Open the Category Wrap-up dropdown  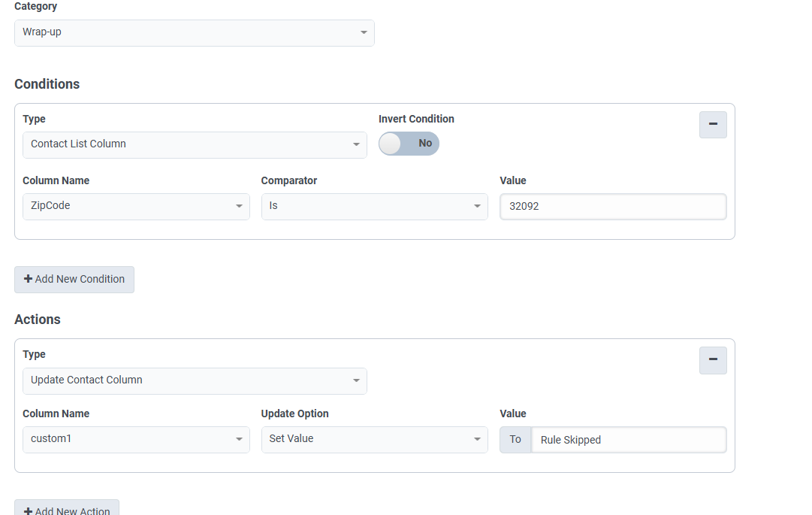tap(194, 33)
